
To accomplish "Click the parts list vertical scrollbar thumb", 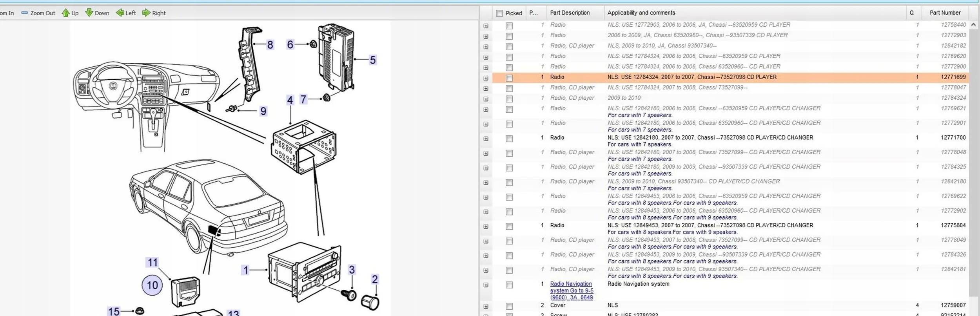I will tap(973, 163).
